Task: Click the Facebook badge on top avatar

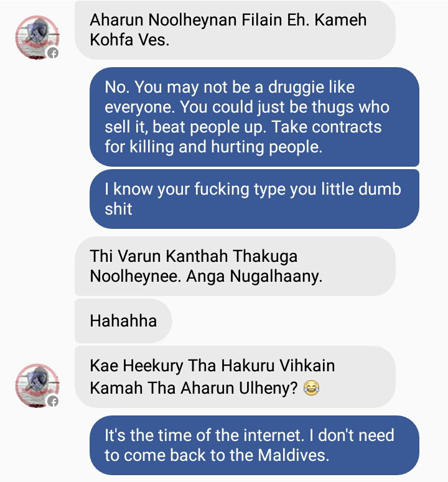Action: pos(53,53)
